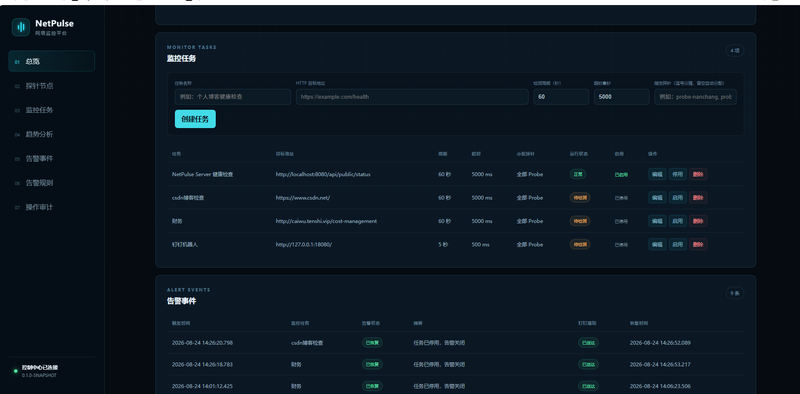Click the timeout field showing 5000
The width and height of the screenshot is (800, 394).
(621, 96)
